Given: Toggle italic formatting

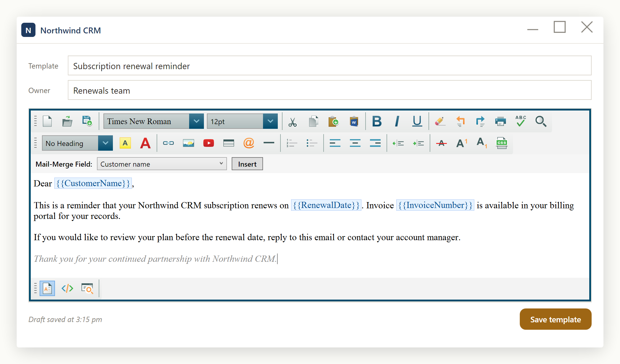Looking at the screenshot, I should 397,121.
